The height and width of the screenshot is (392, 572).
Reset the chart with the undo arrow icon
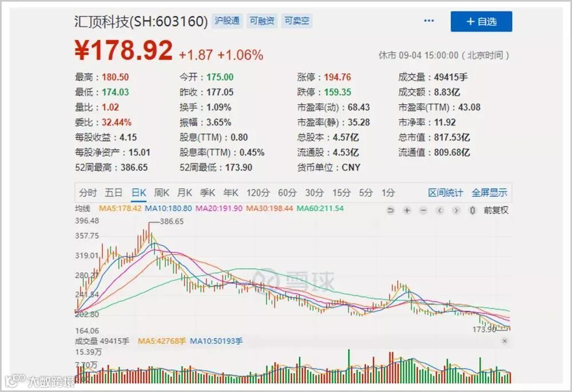coord(390,210)
